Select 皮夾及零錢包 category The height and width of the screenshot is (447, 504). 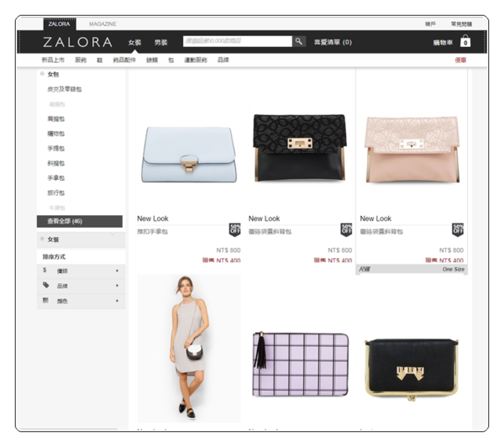click(65, 89)
